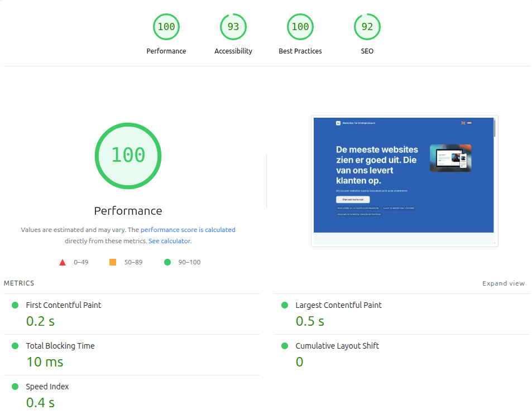Click the SEO score of 92

367,26
